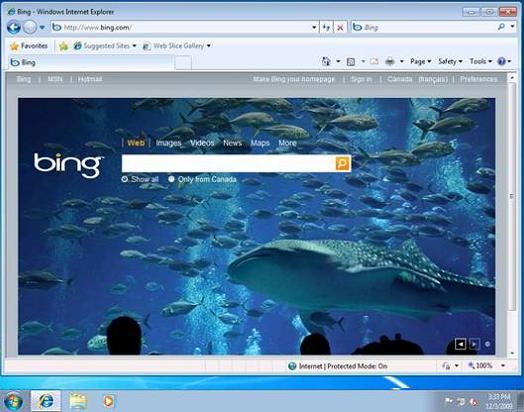Select the Web search category
The image size is (524, 412).
[136, 143]
